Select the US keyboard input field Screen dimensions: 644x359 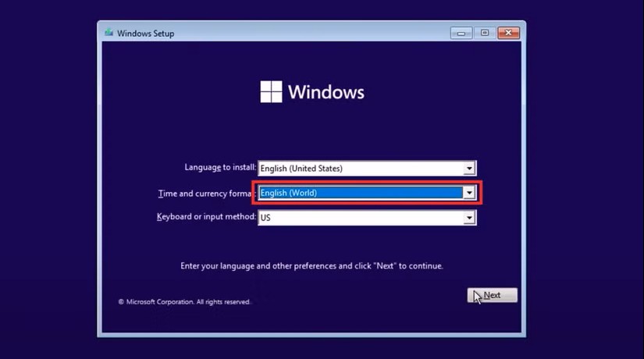367,218
